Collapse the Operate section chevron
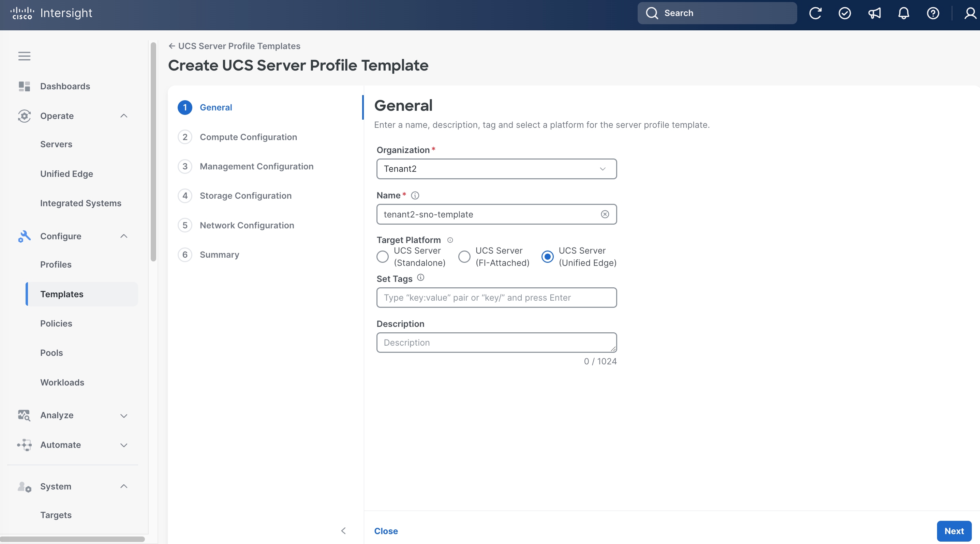Image resolution: width=980 pixels, height=544 pixels. point(124,116)
